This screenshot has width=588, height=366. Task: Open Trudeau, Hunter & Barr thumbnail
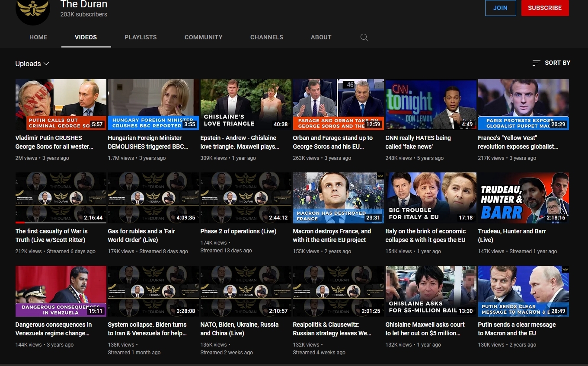524,198
